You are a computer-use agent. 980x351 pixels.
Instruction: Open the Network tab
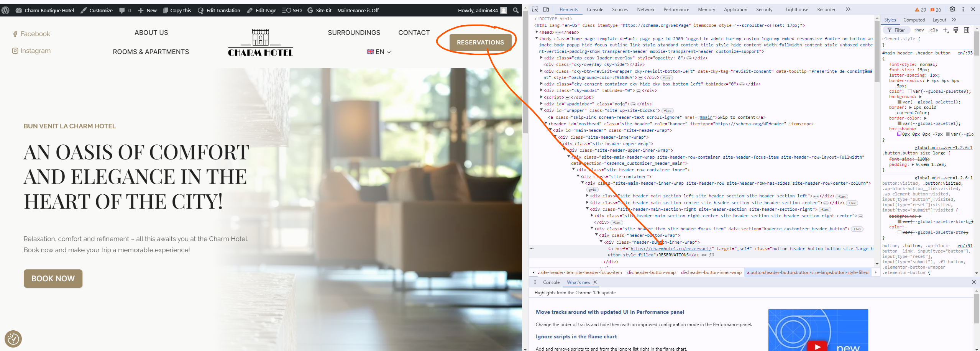[x=646, y=10]
